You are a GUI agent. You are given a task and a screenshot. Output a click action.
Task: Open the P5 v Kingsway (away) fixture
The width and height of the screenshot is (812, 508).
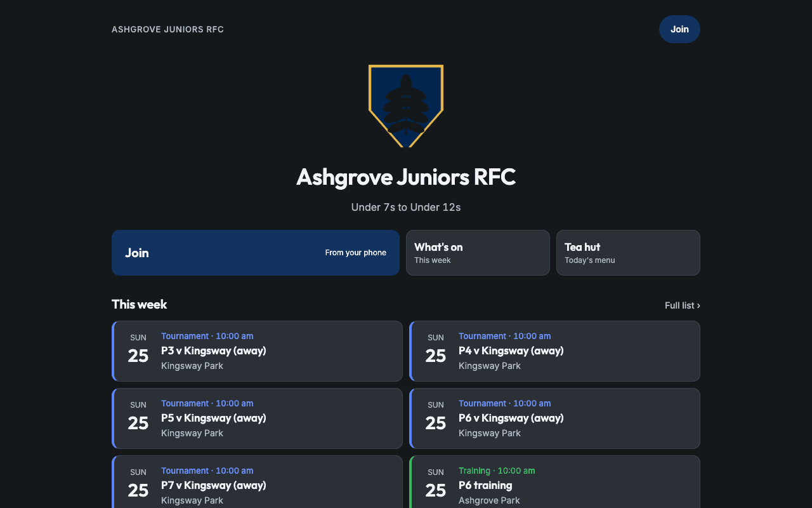pos(257,418)
